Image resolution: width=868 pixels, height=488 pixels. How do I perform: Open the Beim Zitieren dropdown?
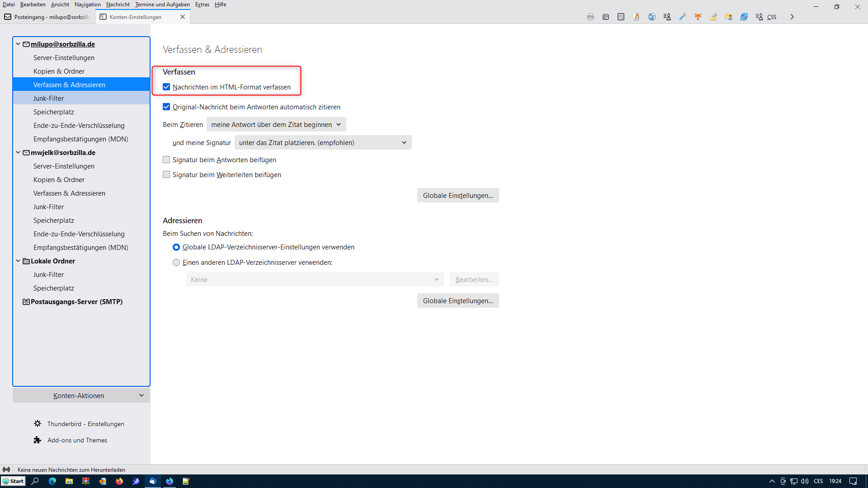(276, 125)
